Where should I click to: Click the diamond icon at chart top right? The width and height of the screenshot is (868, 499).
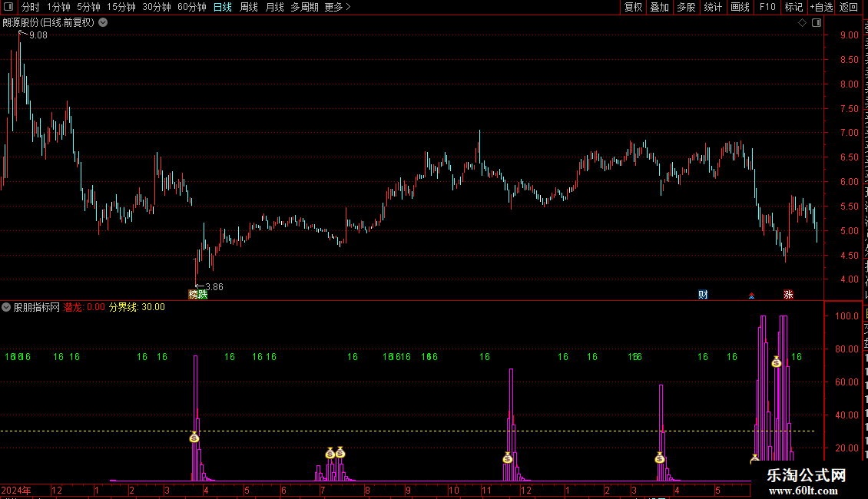coord(802,23)
